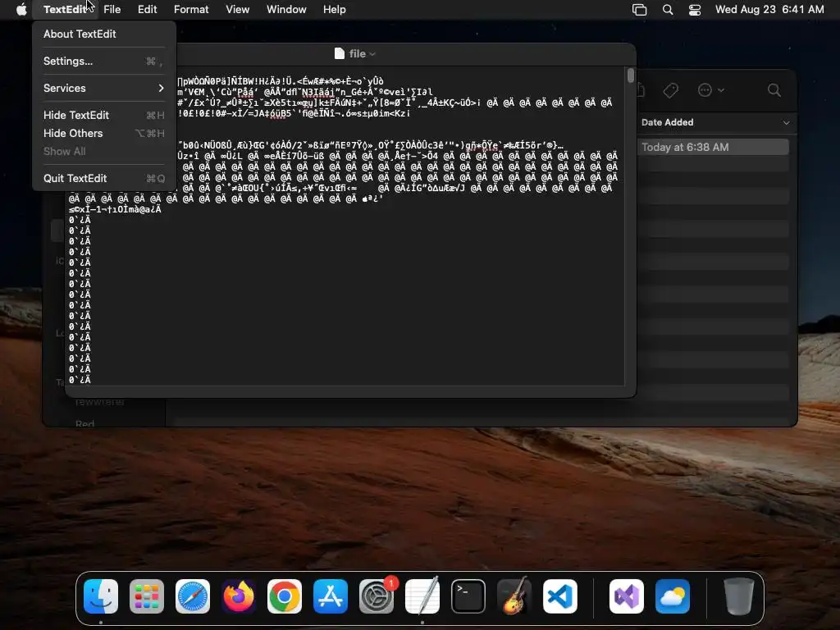Viewport: 840px width, 630px height.
Task: Open the View menu
Action: click(x=237, y=10)
